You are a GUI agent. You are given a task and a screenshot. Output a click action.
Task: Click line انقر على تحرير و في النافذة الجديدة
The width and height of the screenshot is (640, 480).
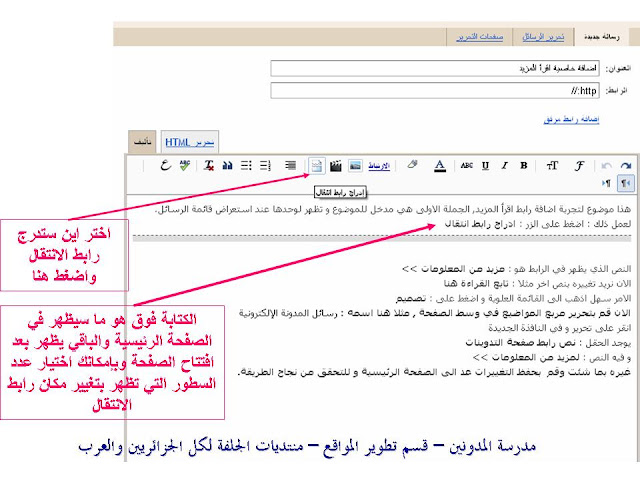pos(560,328)
